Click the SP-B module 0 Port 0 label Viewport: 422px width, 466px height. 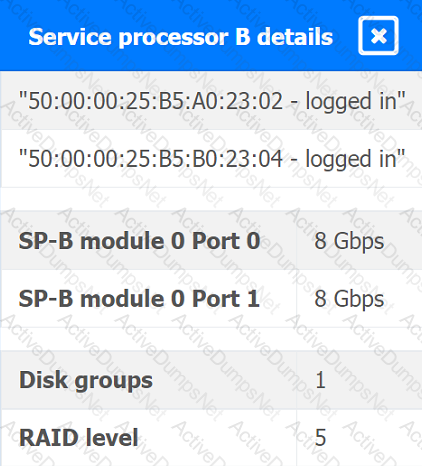click(139, 240)
